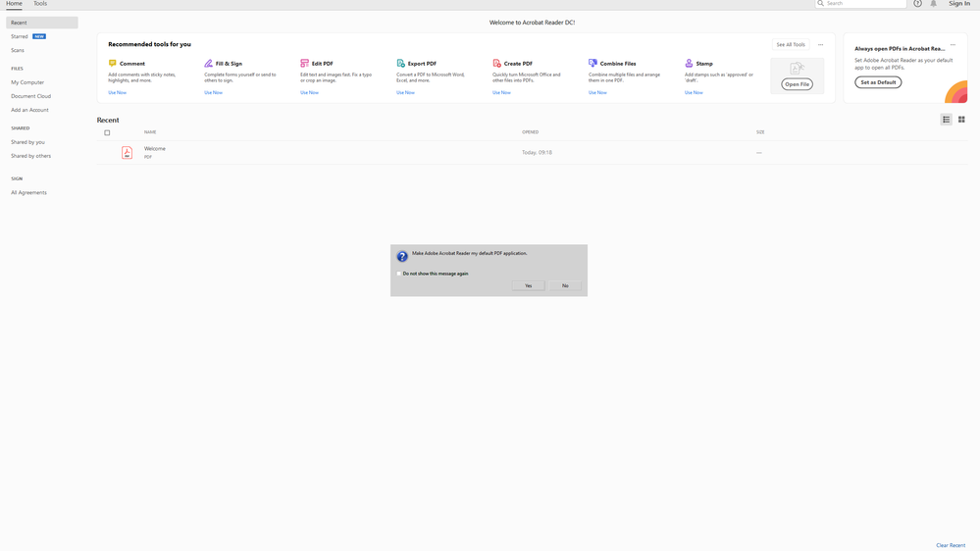The height and width of the screenshot is (551, 980).
Task: Switch to list view layout
Action: 947,120
